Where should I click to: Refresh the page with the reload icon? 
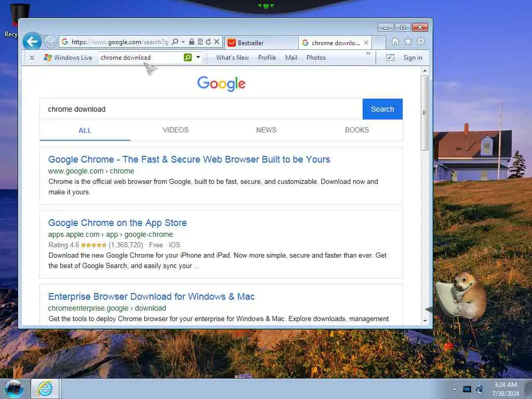[208, 42]
